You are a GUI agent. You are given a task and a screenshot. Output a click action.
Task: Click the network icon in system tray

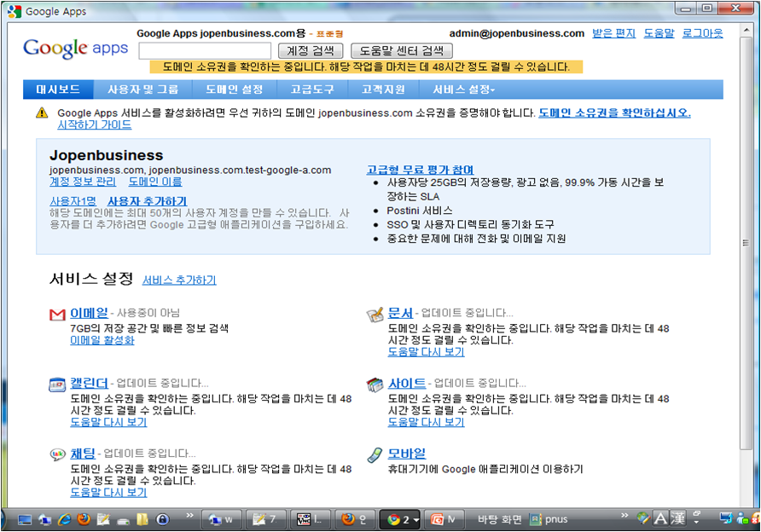click(x=726, y=518)
